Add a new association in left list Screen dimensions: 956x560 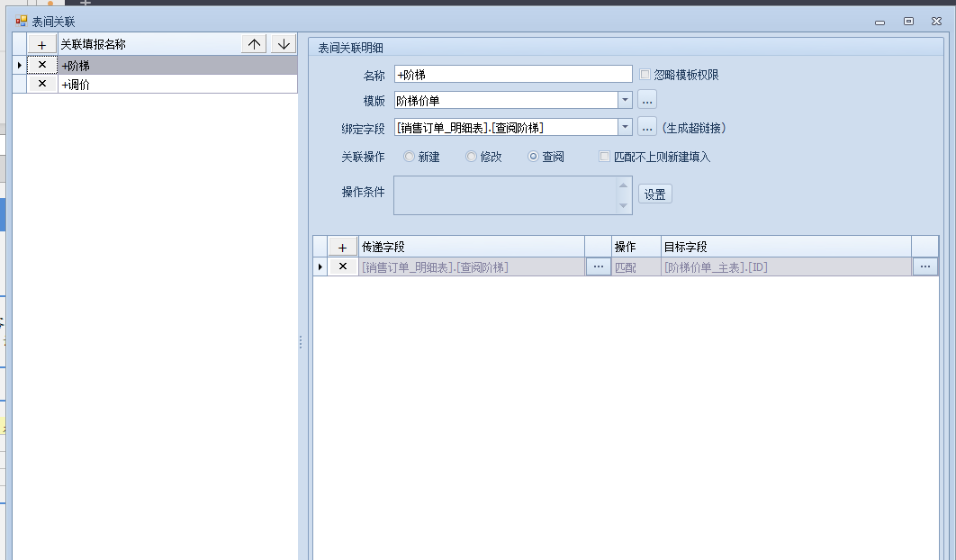click(42, 44)
